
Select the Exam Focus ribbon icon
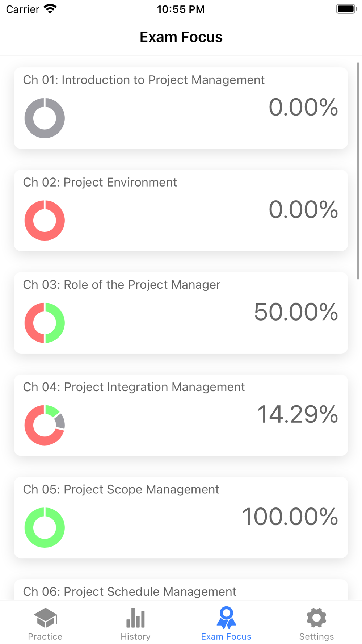click(x=226, y=618)
